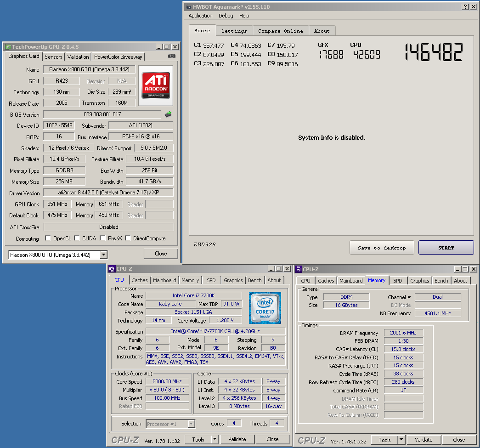The image size is (480, 448).
Task: Click the Close button in GPU-Z
Action: point(161,254)
